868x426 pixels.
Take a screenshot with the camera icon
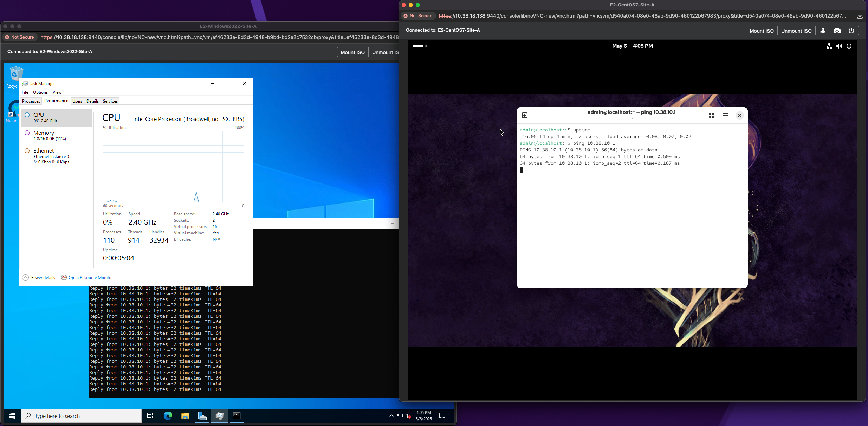837,31
